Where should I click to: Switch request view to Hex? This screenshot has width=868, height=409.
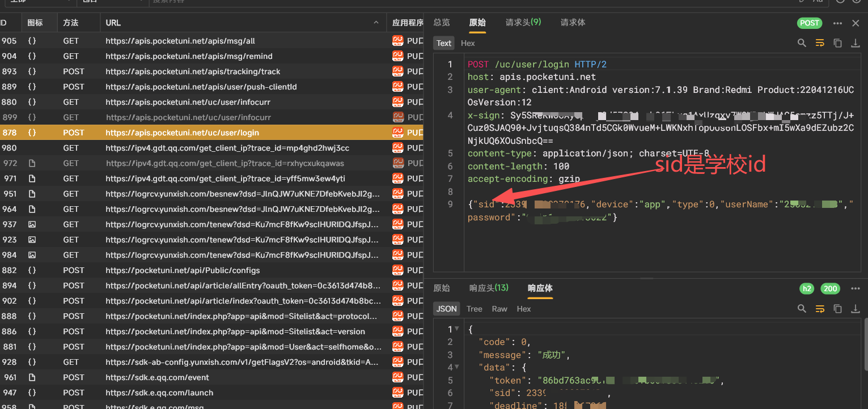coord(468,43)
